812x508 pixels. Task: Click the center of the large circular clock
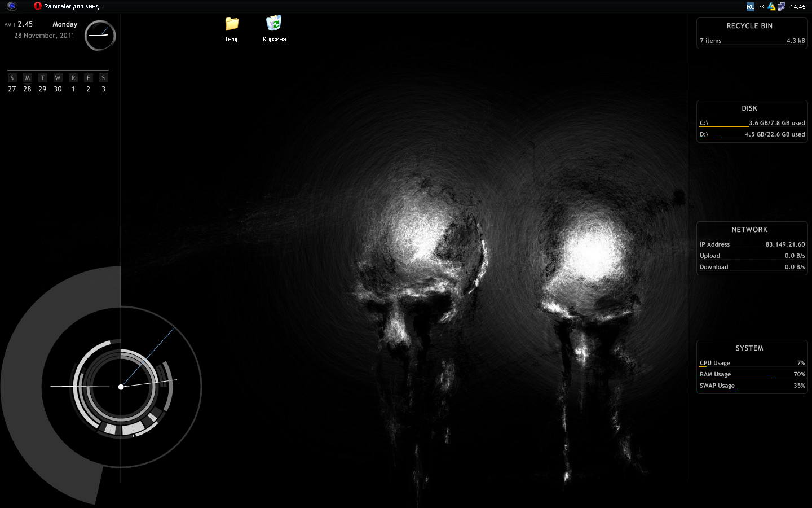coord(121,387)
